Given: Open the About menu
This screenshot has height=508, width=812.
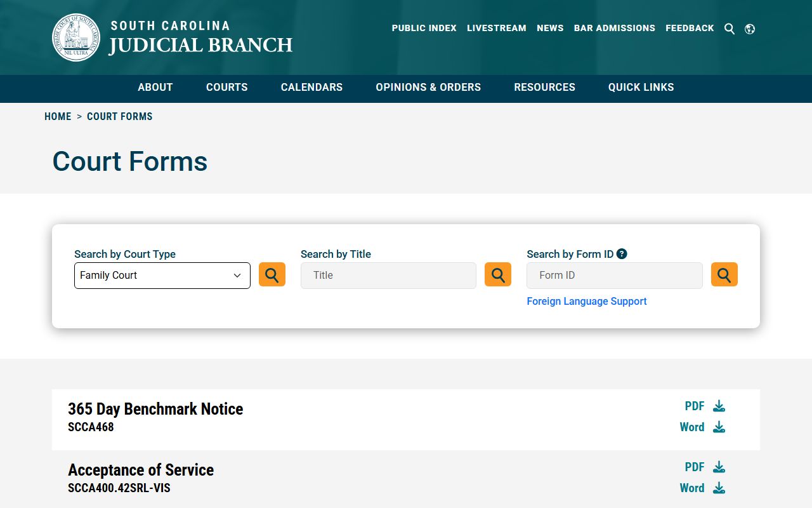Looking at the screenshot, I should pyautogui.click(x=155, y=88).
